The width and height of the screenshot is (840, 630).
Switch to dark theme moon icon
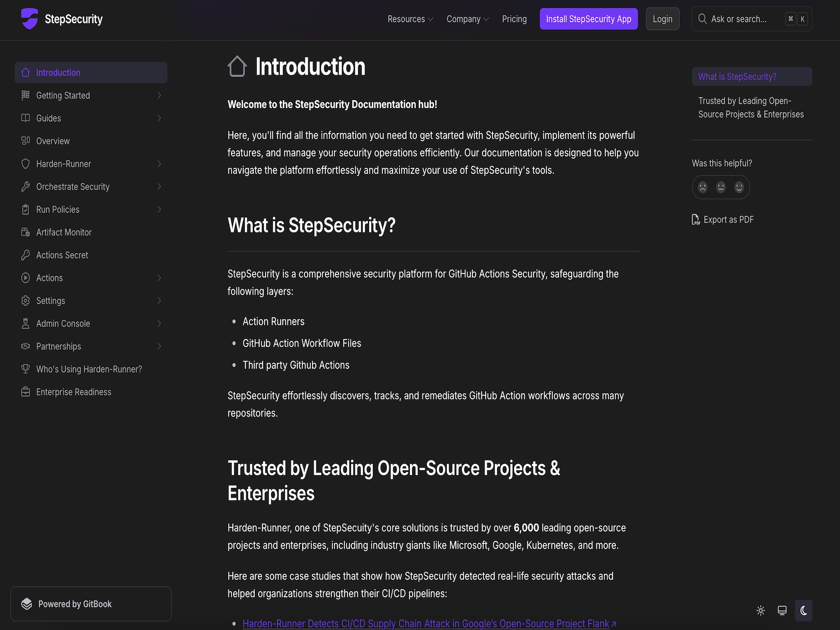point(804,611)
